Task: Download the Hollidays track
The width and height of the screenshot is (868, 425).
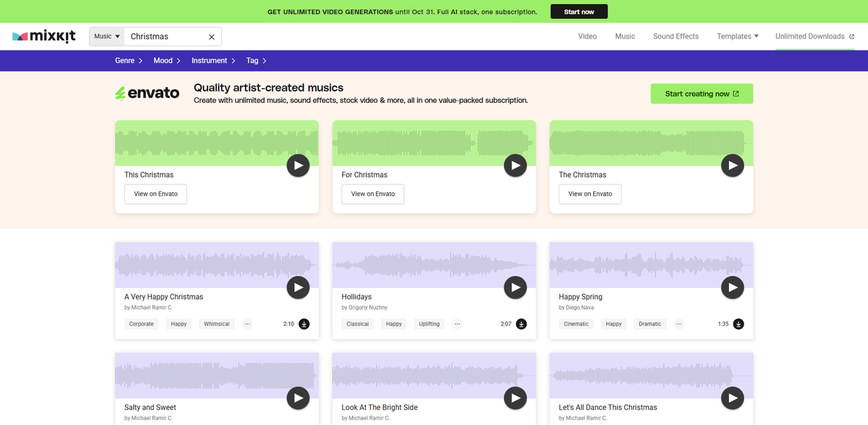Action: [521, 323]
